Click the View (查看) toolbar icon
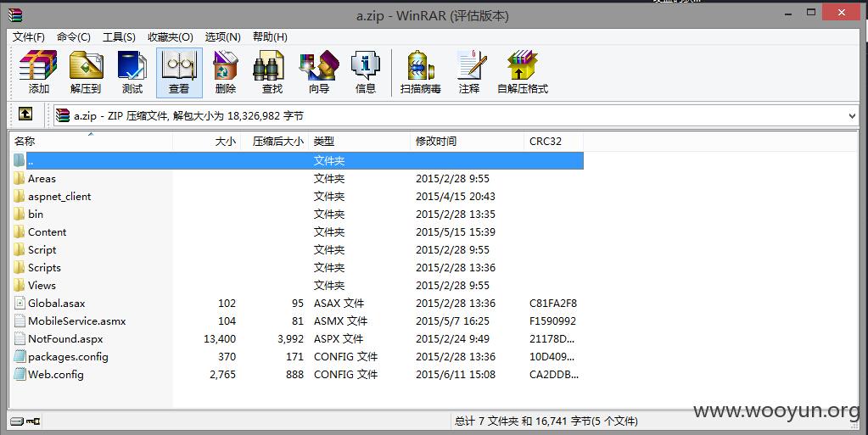 pyautogui.click(x=179, y=73)
